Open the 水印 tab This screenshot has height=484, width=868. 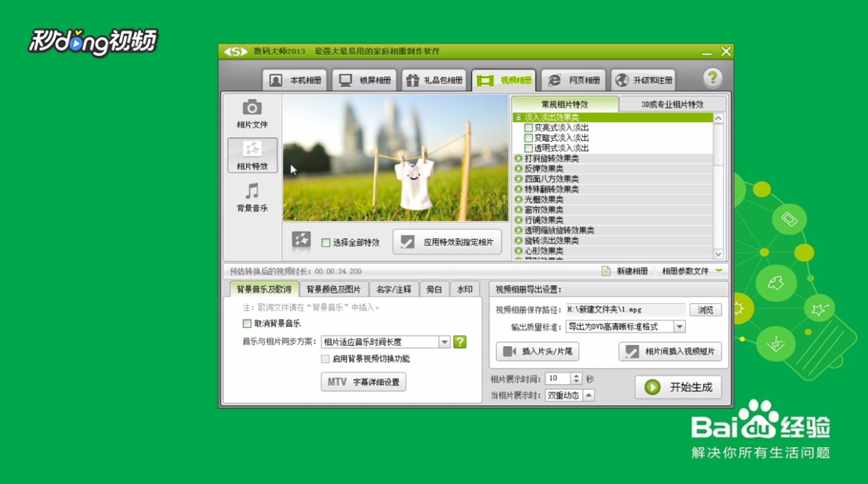click(466, 288)
